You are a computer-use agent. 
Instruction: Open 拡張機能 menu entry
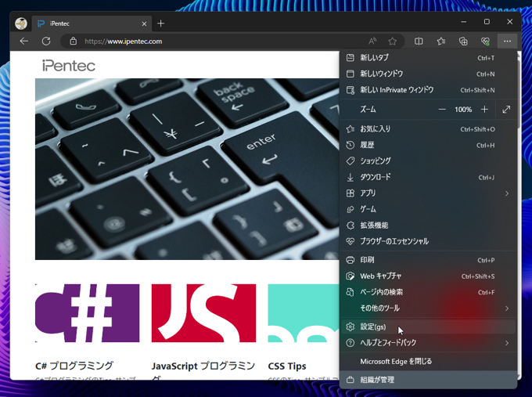pyautogui.click(x=428, y=226)
